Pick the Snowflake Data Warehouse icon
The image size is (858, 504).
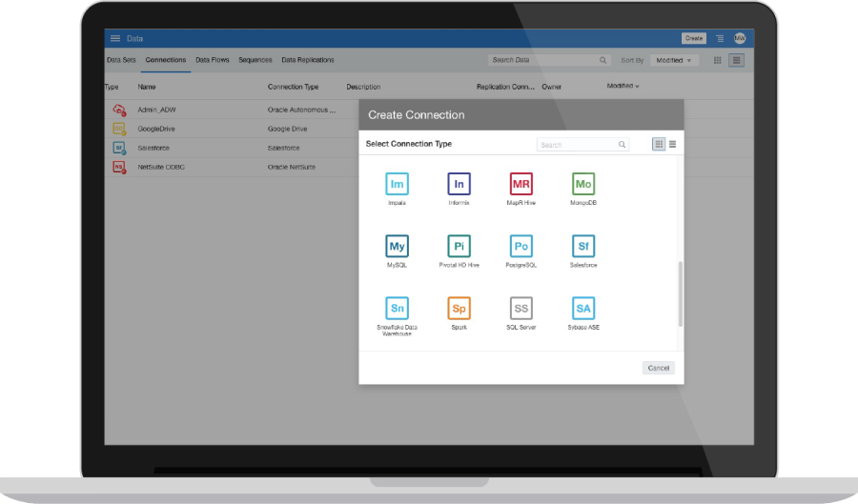397,309
